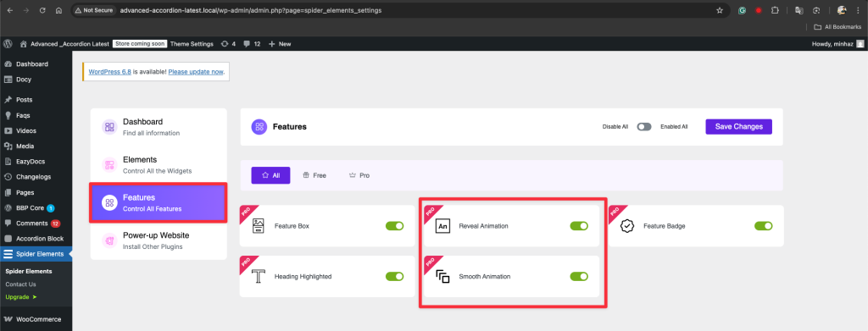Click the browser forward arrow
Viewport: 868px width, 331px height.
26,10
